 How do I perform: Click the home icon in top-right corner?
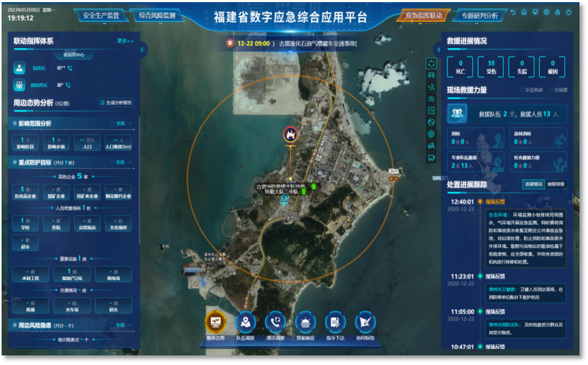click(524, 12)
